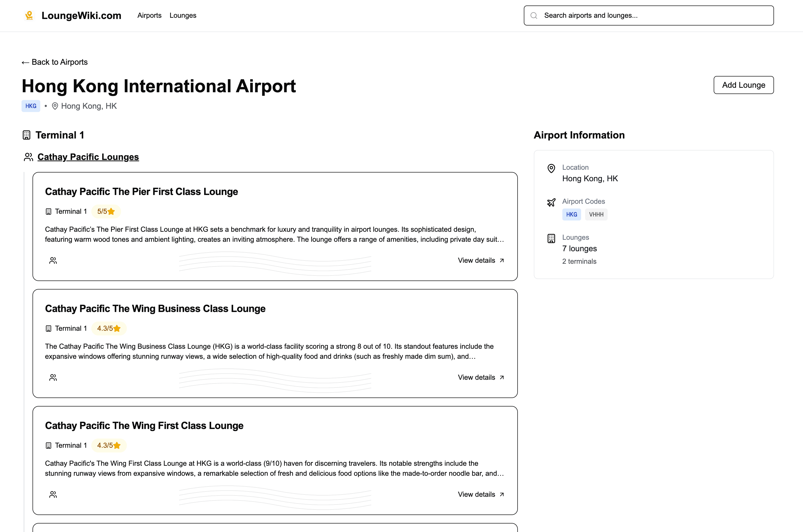The height and width of the screenshot is (532, 803).
Task: Click terminal icon in The Wing First Class card
Action: (49, 446)
